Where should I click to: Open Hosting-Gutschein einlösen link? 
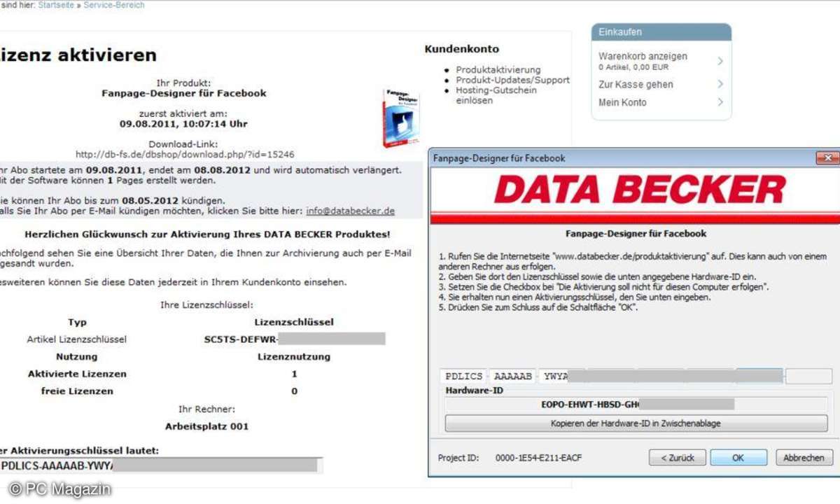496,95
